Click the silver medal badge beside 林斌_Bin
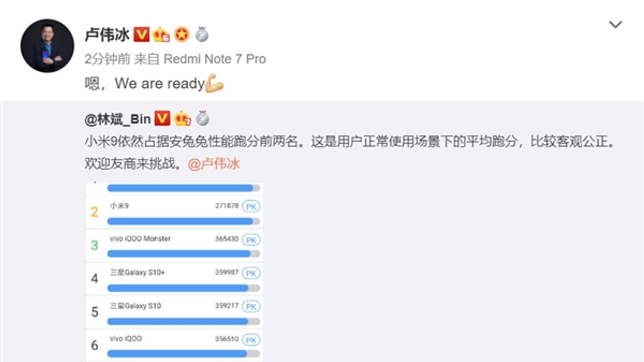The image size is (644, 362). coord(202,119)
